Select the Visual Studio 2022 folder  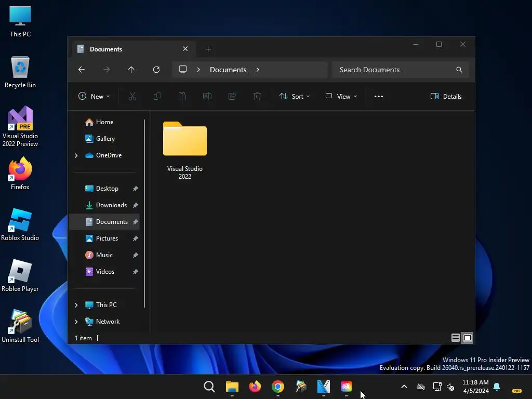pyautogui.click(x=185, y=150)
